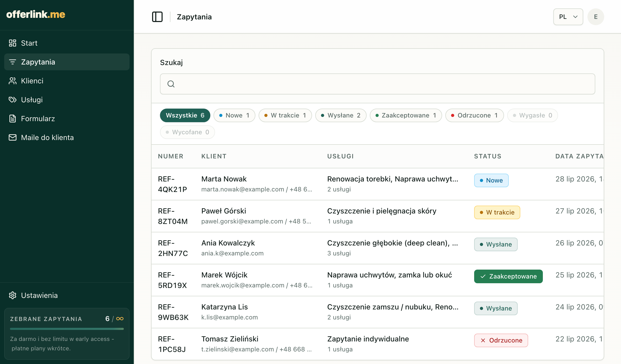Image resolution: width=621 pixels, height=364 pixels.
Task: Click Zaakceptowane badge for Marek Wójcik
Action: click(508, 276)
